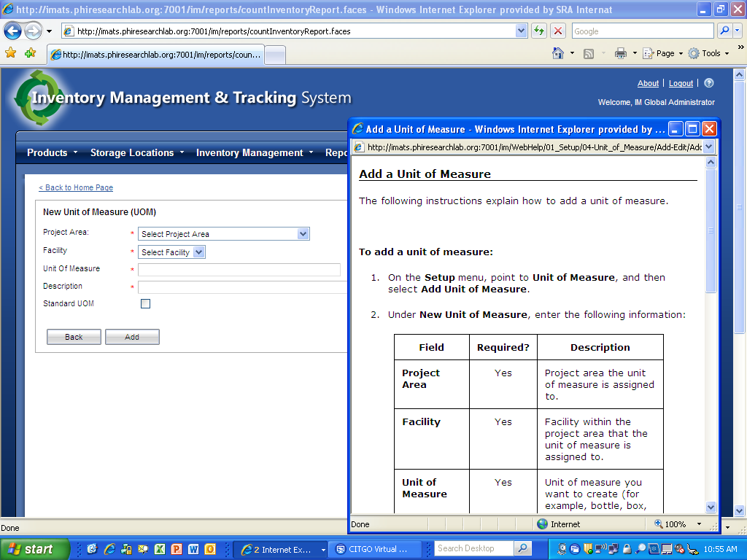
Task: Click the About link
Action: pyautogui.click(x=648, y=83)
